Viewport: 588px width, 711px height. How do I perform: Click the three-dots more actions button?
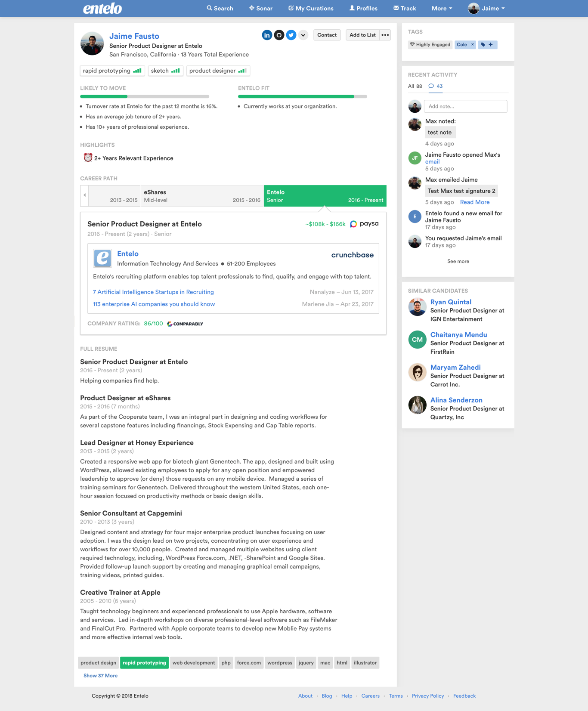click(385, 35)
